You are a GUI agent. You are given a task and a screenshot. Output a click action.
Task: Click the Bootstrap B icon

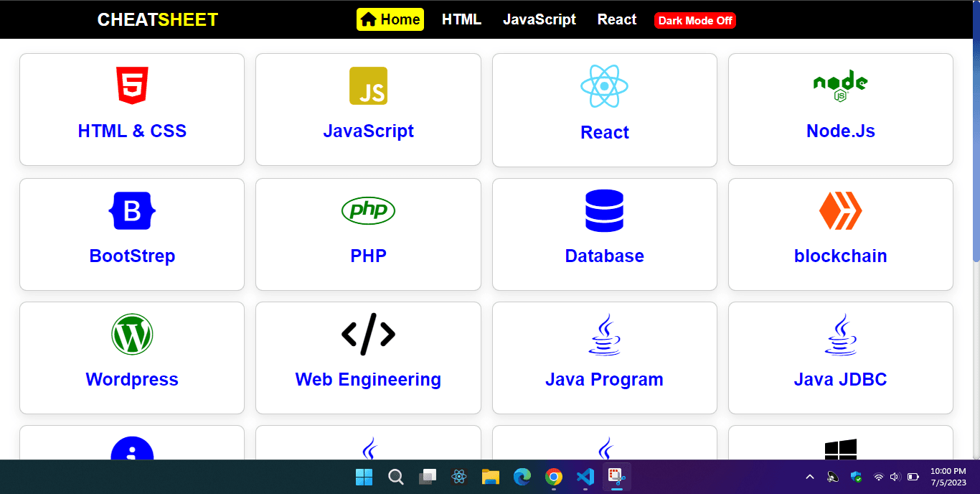pos(132,210)
